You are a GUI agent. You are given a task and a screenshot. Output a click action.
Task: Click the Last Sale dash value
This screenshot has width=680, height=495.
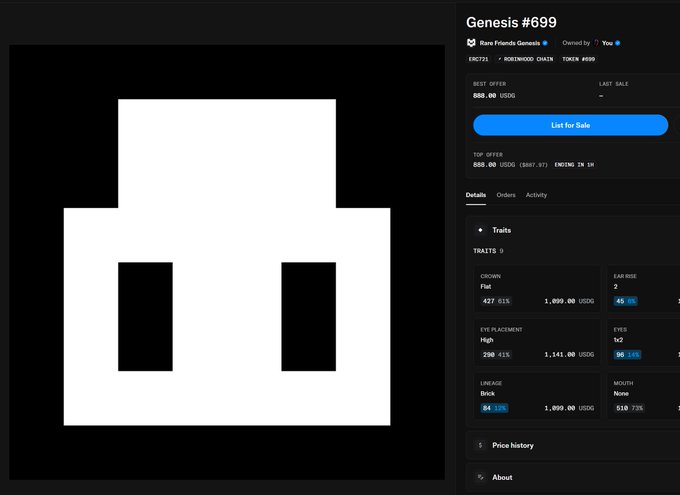tap(601, 95)
